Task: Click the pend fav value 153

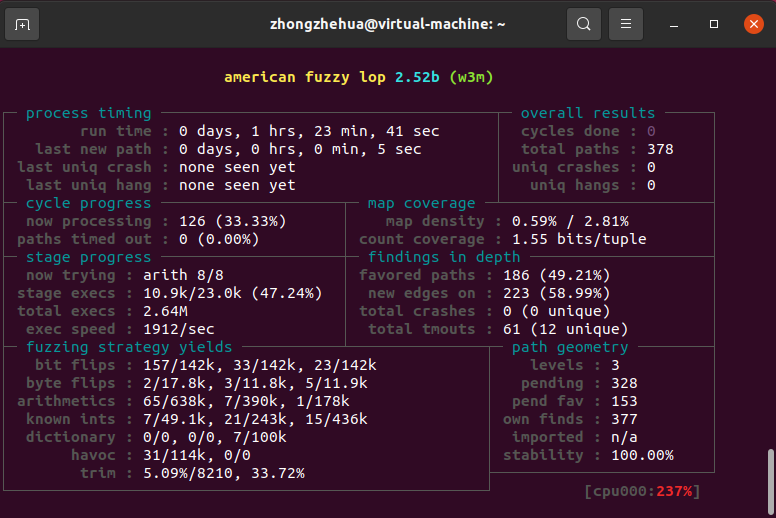Action: [624, 401]
